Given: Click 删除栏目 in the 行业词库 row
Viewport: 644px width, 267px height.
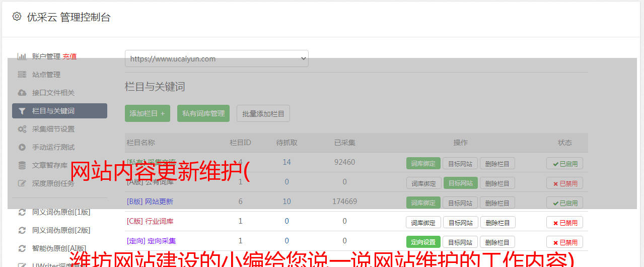Looking at the screenshot, I should click(497, 222).
